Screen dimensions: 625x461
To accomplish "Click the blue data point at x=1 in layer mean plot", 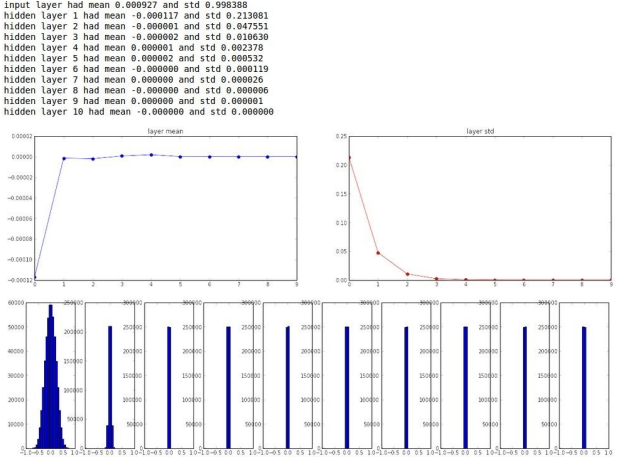I will [64, 159].
